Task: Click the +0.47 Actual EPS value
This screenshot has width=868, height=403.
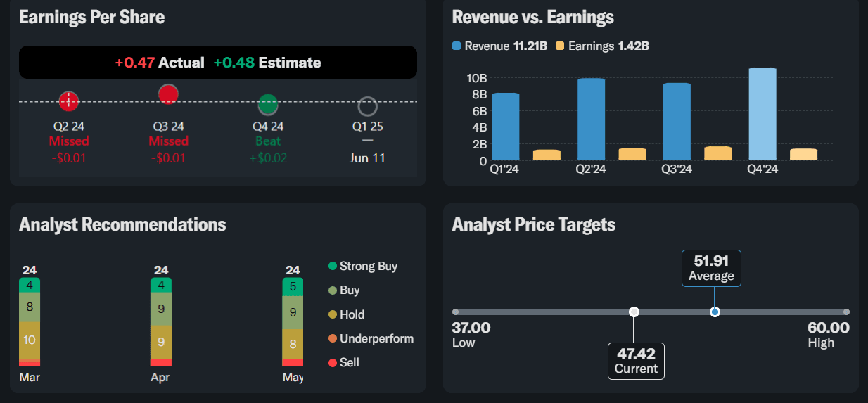Action: click(134, 63)
